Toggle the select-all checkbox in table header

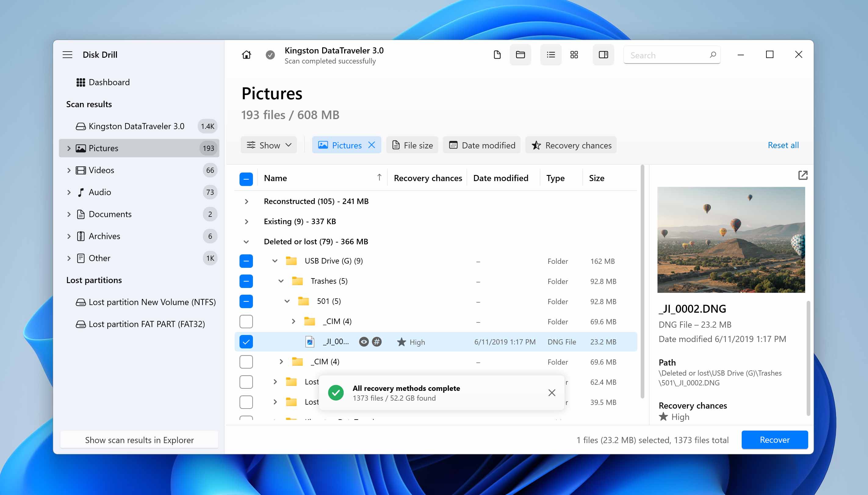(x=246, y=179)
